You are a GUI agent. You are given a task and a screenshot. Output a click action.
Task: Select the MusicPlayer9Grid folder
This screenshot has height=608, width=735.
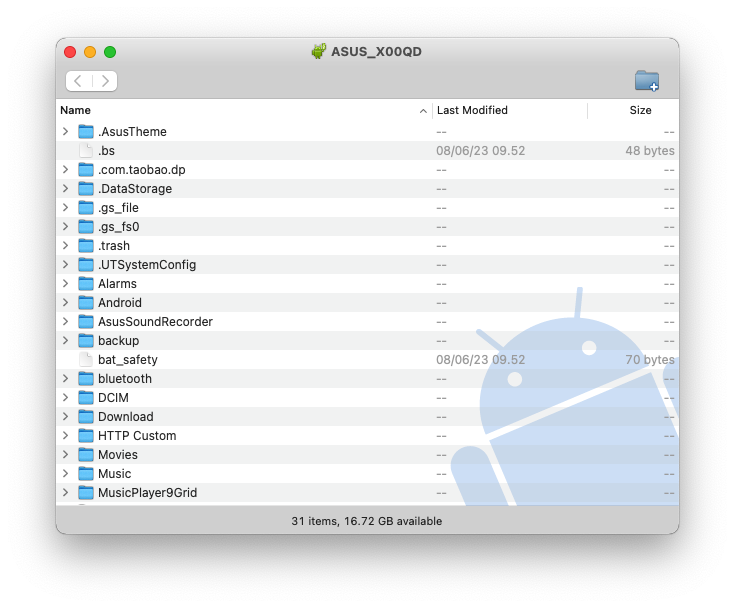[147, 493]
